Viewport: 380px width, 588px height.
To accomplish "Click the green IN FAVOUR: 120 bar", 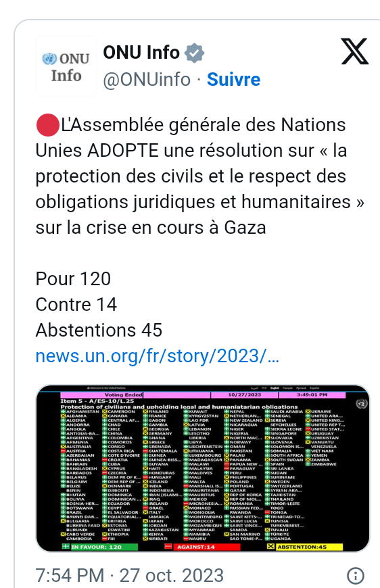I will [104, 547].
